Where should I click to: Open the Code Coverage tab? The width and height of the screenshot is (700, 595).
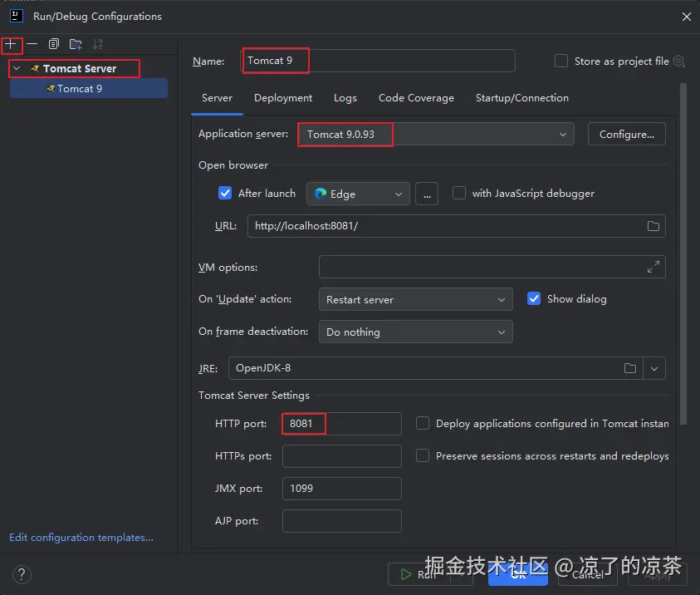point(416,98)
